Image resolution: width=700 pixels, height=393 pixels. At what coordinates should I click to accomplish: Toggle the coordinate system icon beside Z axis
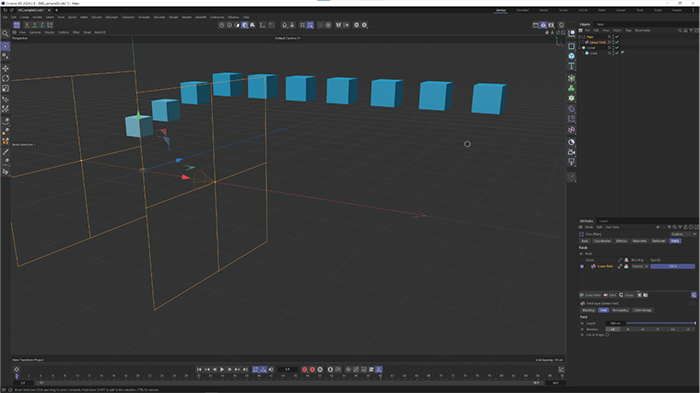tap(50, 25)
